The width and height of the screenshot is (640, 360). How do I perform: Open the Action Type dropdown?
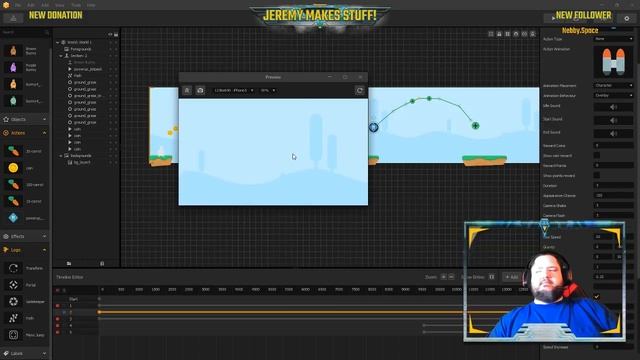613,39
